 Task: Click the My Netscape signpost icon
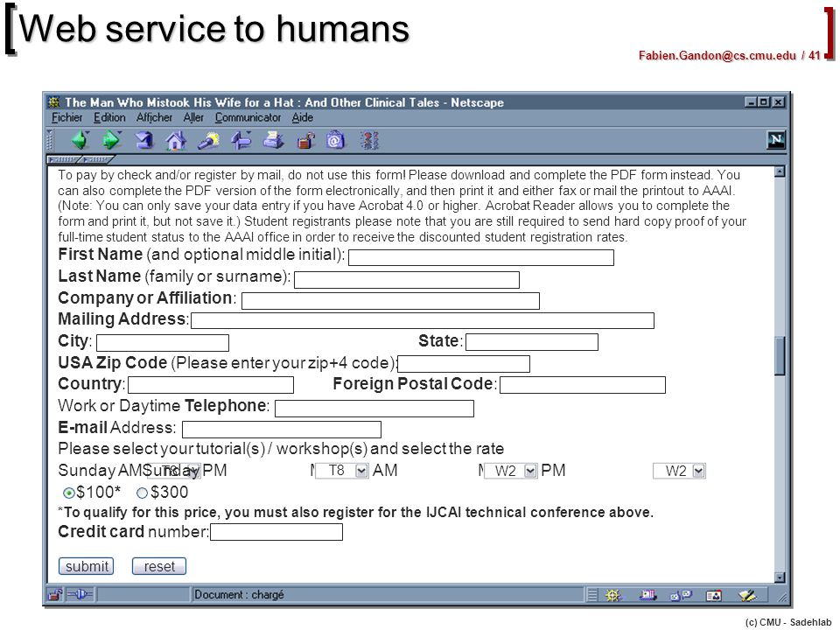[x=241, y=140]
